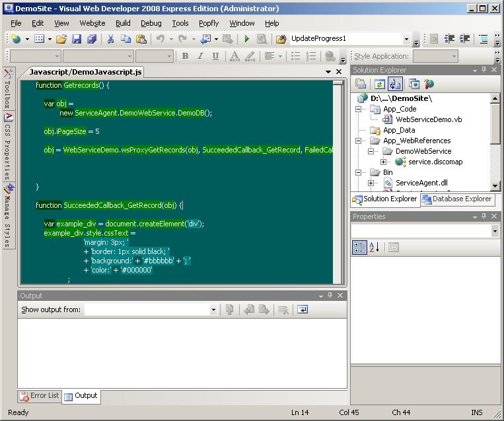Click inside the Output text area

182,352
